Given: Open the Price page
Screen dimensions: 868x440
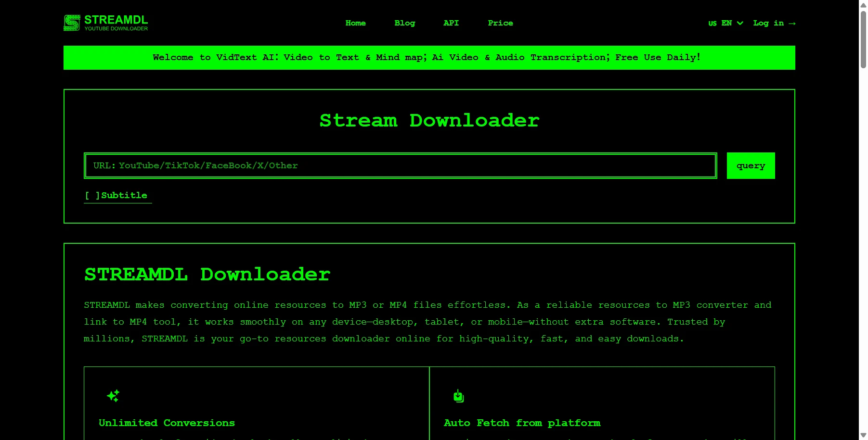Looking at the screenshot, I should pyautogui.click(x=500, y=23).
